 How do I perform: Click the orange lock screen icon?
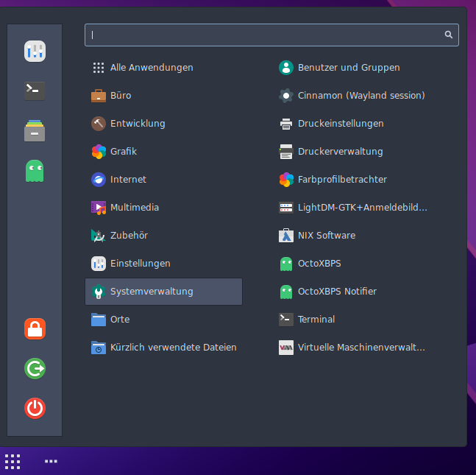(35, 328)
